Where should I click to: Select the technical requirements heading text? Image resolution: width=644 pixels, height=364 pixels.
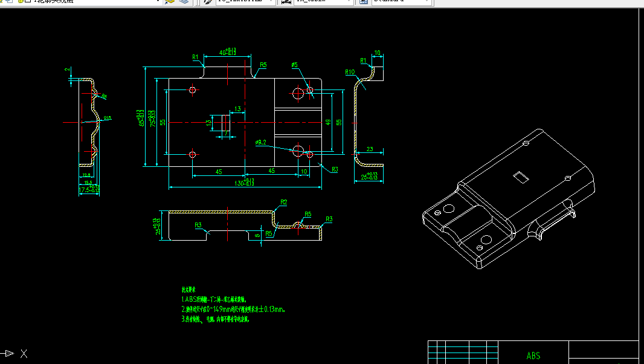click(x=188, y=290)
